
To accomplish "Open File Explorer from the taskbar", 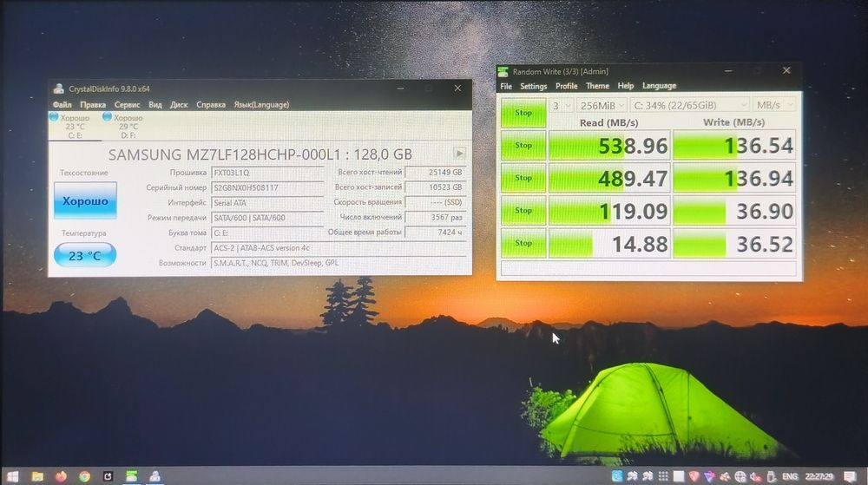I will 37,476.
